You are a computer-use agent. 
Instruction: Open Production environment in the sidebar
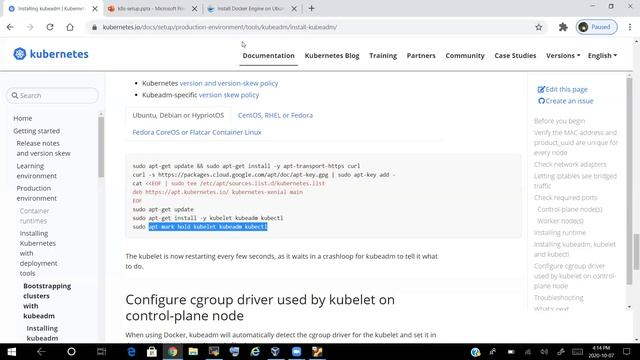pyautogui.click(x=36, y=193)
